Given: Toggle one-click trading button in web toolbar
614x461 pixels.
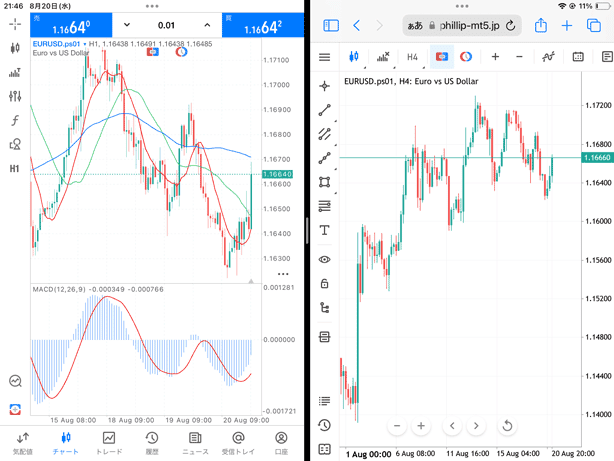Looking at the screenshot, I should click(442, 57).
